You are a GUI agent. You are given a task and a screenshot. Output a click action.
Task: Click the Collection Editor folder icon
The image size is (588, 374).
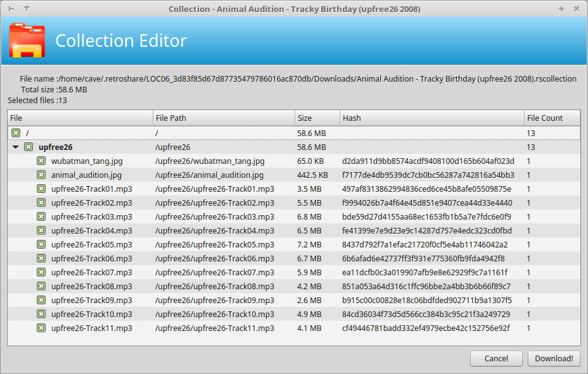[x=27, y=41]
